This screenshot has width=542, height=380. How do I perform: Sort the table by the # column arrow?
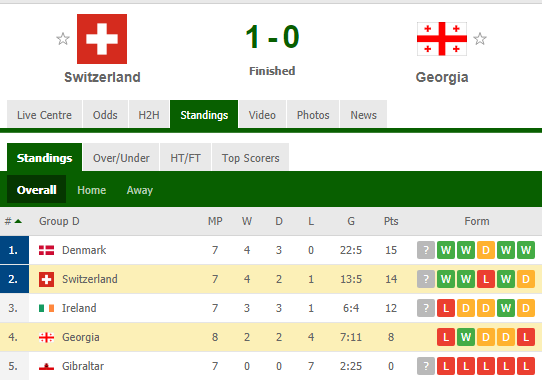pos(18,221)
